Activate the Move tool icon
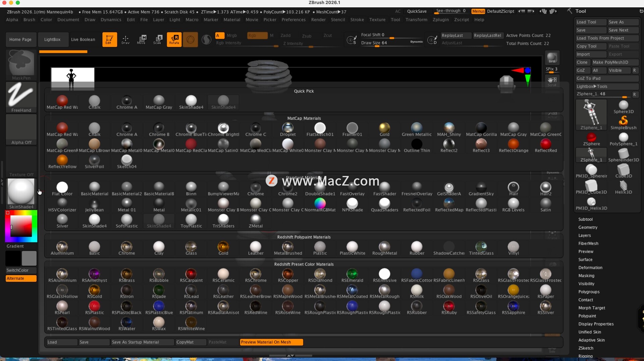644x361 pixels. (x=141, y=40)
